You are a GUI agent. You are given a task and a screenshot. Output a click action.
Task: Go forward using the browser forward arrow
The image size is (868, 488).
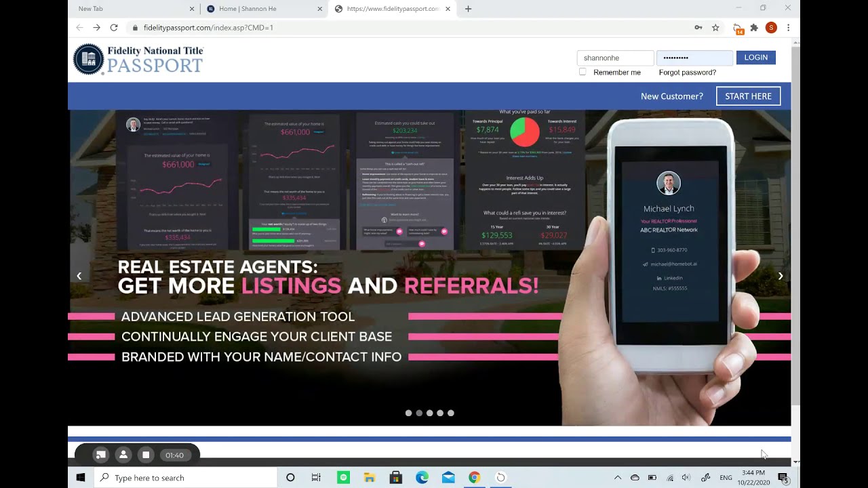click(96, 28)
